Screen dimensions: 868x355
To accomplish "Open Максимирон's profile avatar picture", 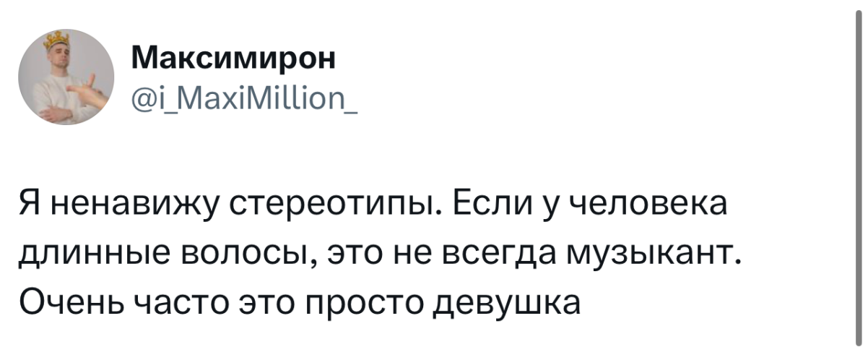I will coord(66,78).
